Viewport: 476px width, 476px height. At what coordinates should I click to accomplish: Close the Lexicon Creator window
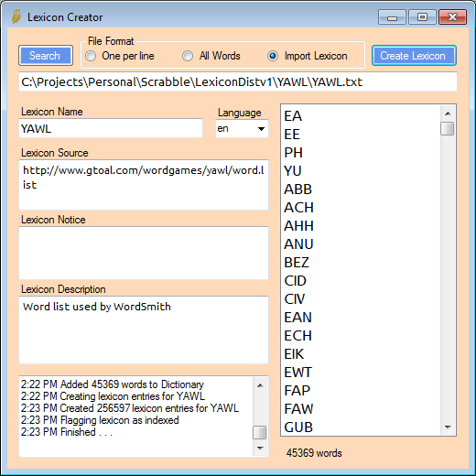[452, 17]
